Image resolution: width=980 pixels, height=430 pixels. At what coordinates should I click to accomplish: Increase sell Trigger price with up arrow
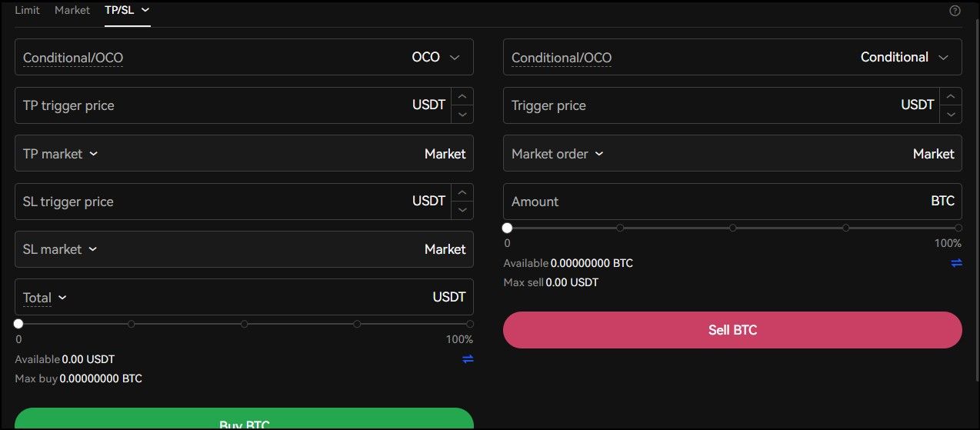(951, 97)
